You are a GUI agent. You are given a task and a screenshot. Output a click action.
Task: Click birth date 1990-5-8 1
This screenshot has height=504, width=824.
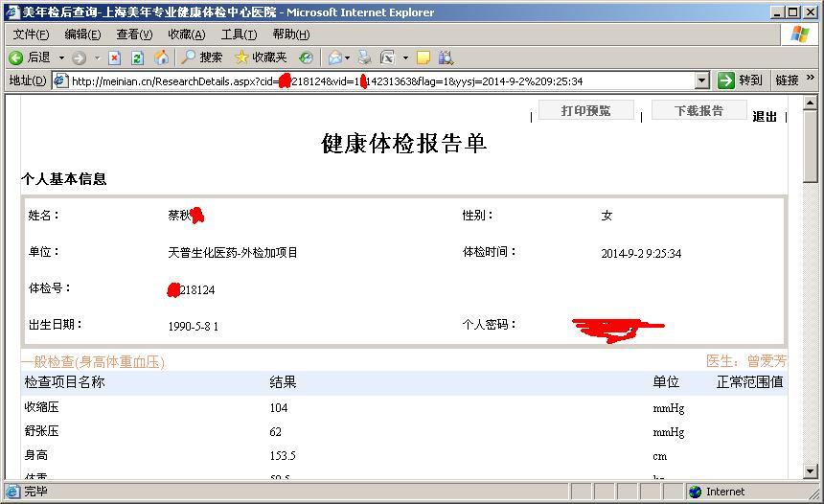pyautogui.click(x=194, y=326)
